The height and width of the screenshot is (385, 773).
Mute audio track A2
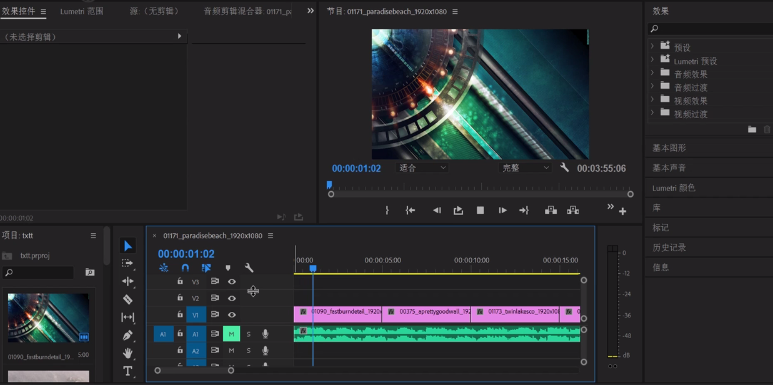point(231,350)
